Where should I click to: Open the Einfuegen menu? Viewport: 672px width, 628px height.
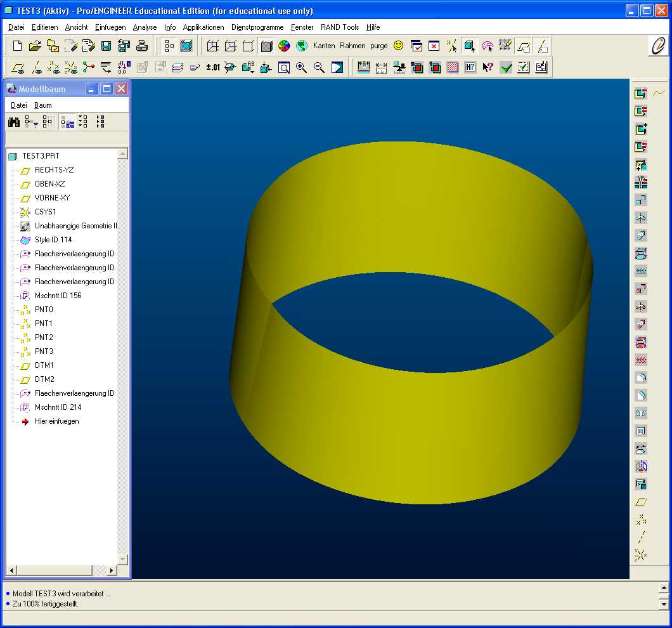tap(110, 27)
